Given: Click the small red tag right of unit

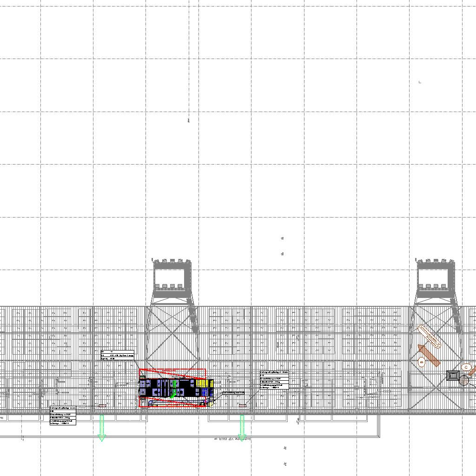Looking at the screenshot, I should [x=242, y=406].
